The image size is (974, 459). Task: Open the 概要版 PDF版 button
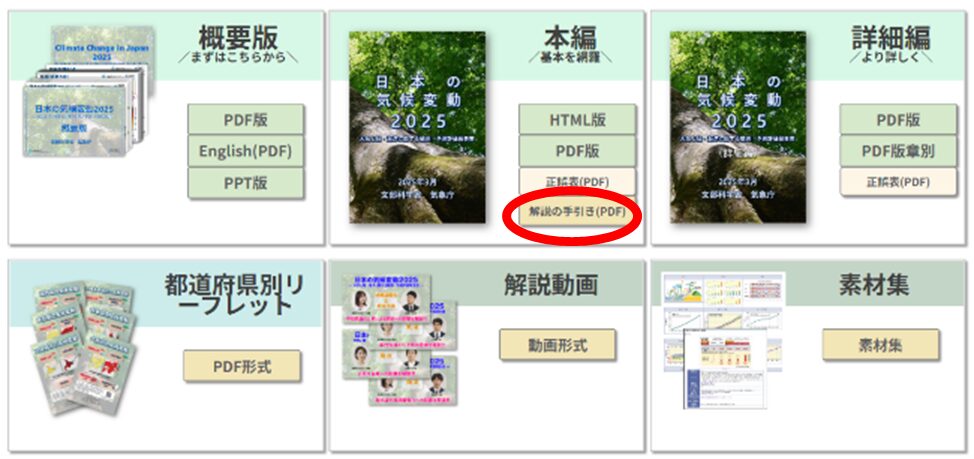click(x=245, y=119)
